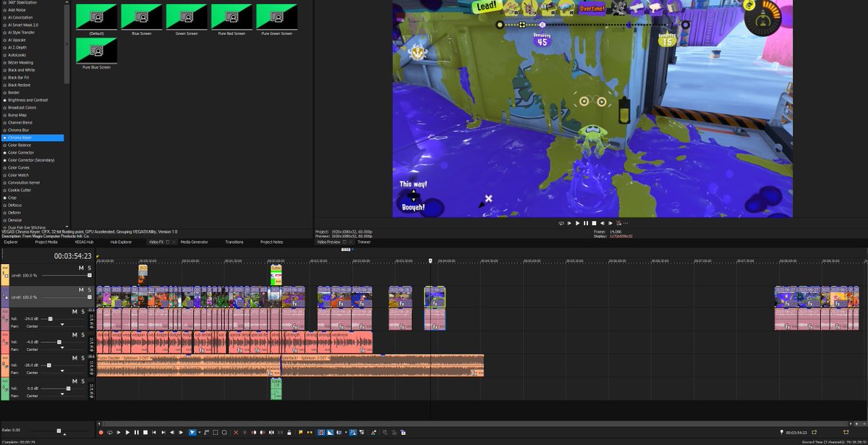
Task: Click the red Delete X icon
Action: 237,433
